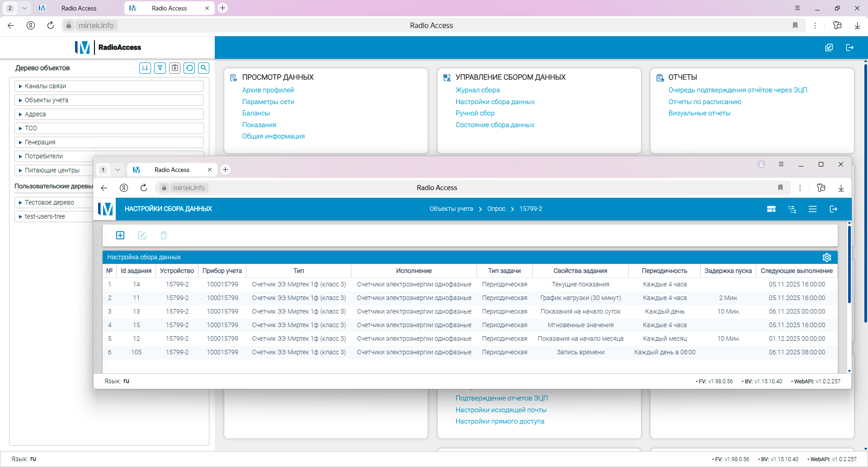Image resolution: width=868 pixels, height=467 pixels.
Task: Click the search magnifier above object tree
Action: pyautogui.click(x=204, y=68)
